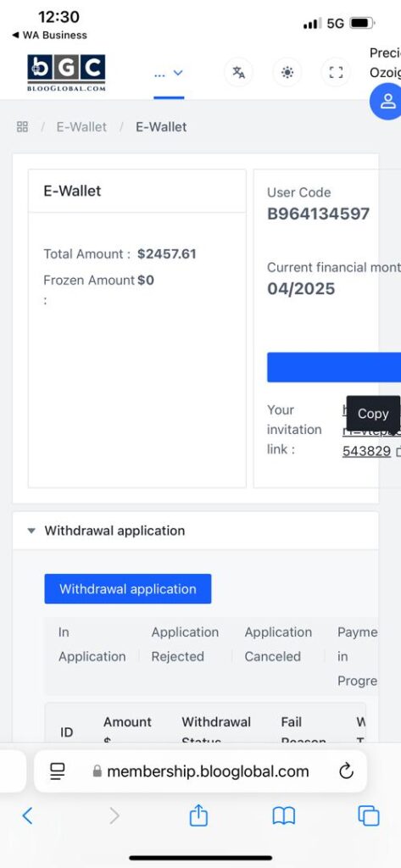Expand the top navigation ellipsis dropdown

pos(169,73)
